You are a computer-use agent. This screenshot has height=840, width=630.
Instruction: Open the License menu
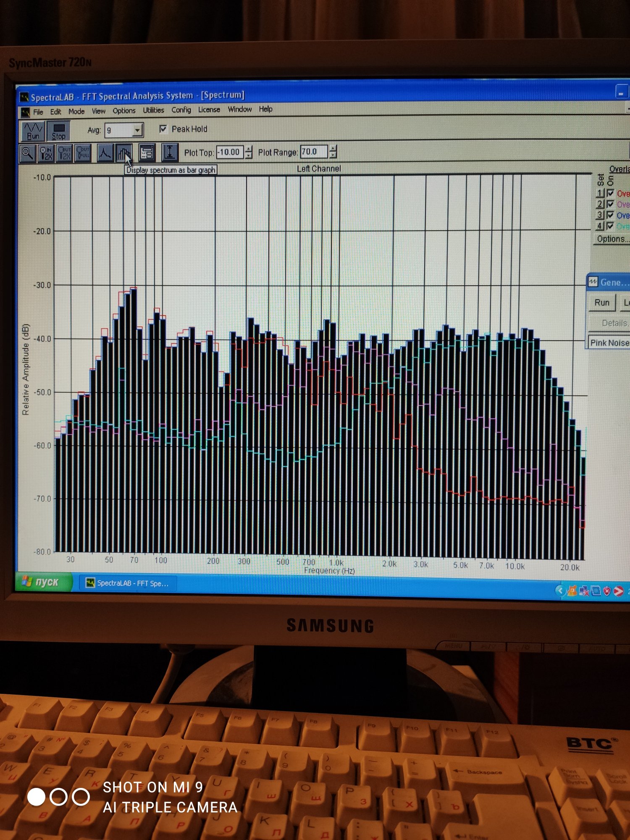209,110
